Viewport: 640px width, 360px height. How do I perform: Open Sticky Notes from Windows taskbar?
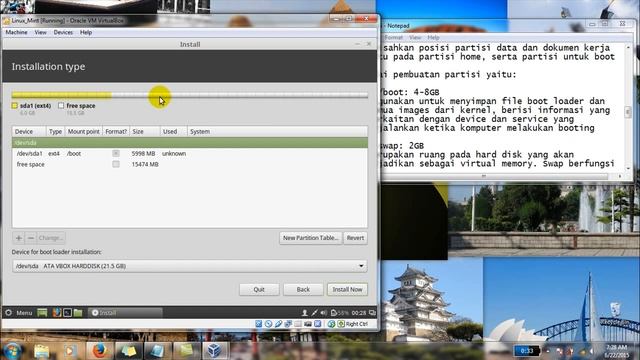[x=128, y=351]
